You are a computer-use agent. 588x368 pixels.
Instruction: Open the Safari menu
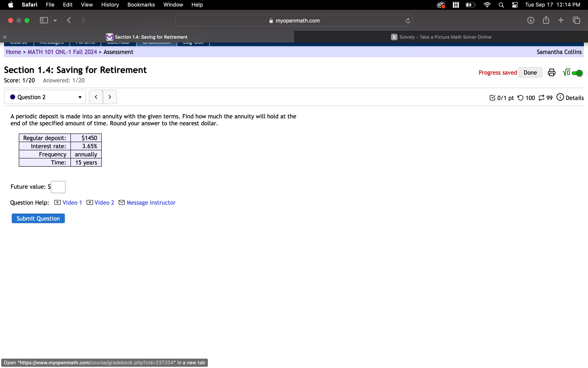click(x=29, y=5)
